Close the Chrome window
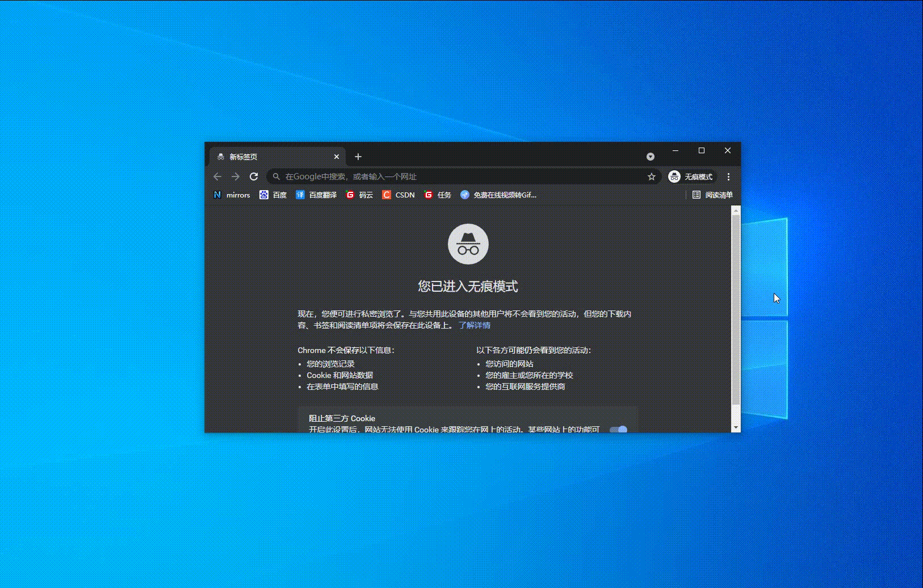Image resolution: width=923 pixels, height=588 pixels. (728, 150)
